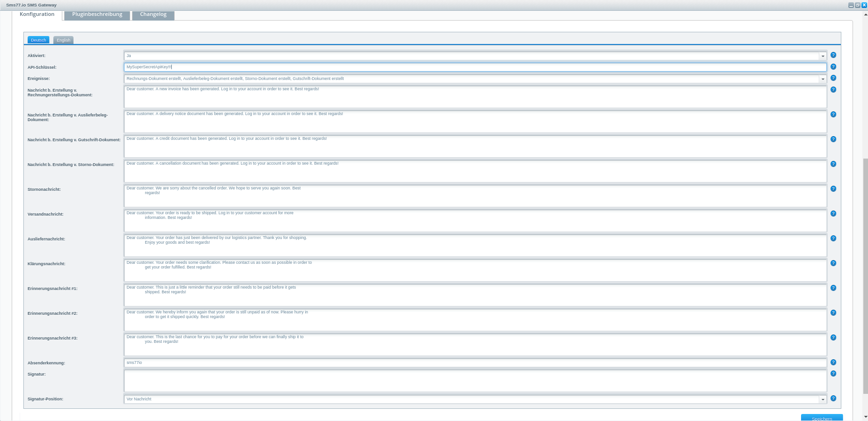
Task: Show help for Auslief­ernachricht field
Action: [833, 239]
